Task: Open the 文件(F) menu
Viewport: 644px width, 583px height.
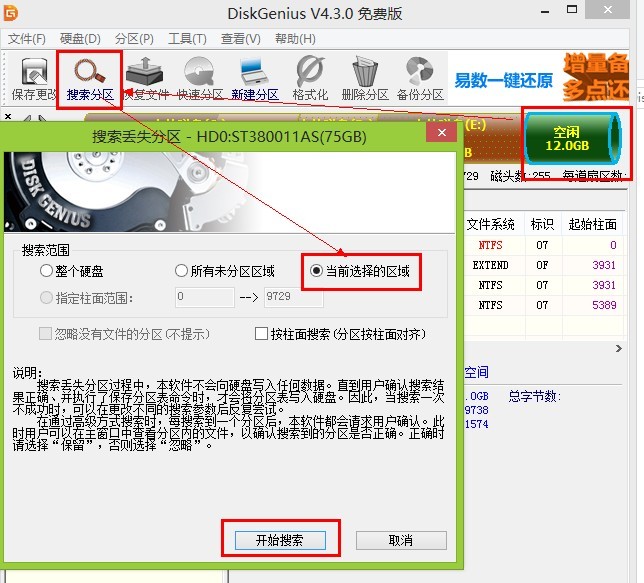Action: click(x=27, y=39)
